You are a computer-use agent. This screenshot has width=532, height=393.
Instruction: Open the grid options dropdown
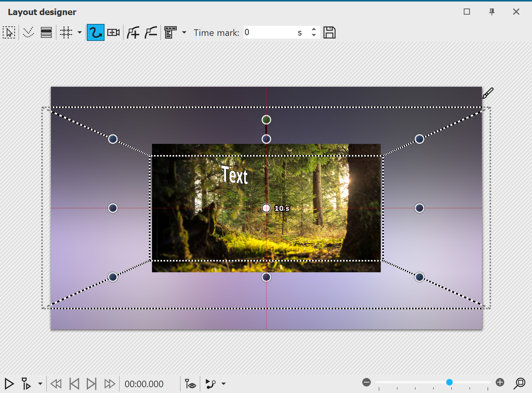(x=79, y=32)
